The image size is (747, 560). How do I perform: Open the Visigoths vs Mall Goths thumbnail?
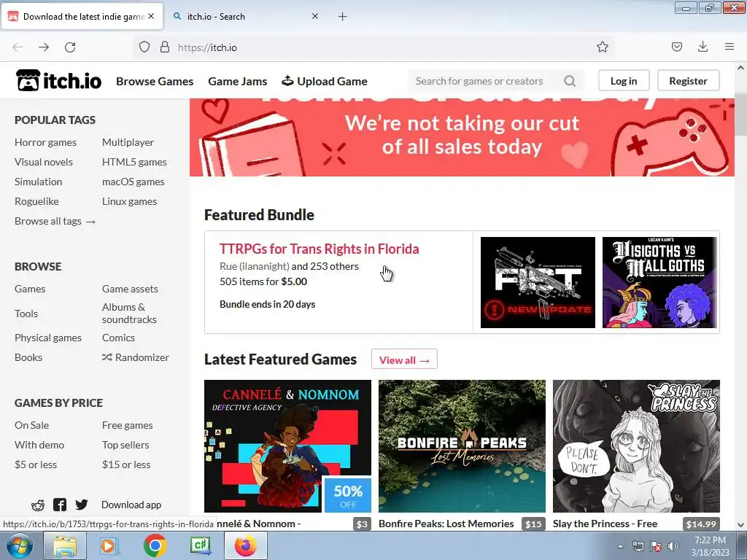[659, 282]
